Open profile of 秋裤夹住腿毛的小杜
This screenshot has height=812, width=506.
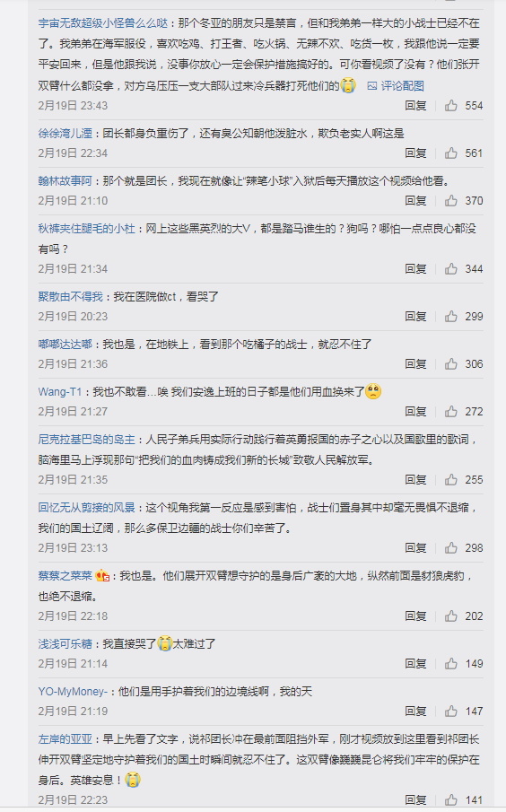(x=86, y=229)
